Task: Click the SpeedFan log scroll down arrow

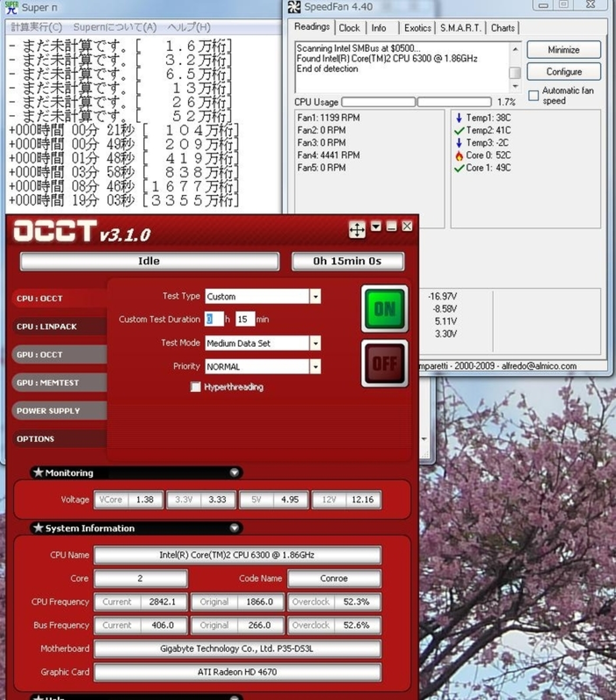Action: pos(515,86)
